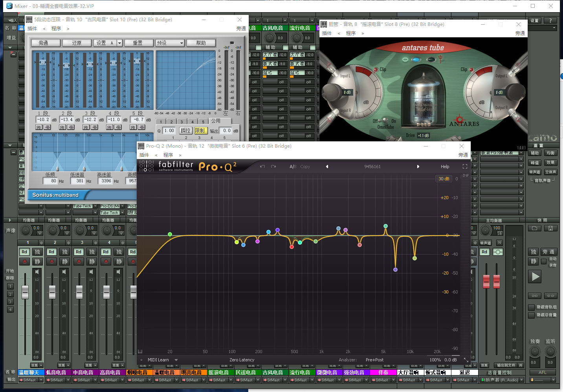The height and width of the screenshot is (392, 563).
Task: Click the unlink channels icon
Action: pos(550,296)
